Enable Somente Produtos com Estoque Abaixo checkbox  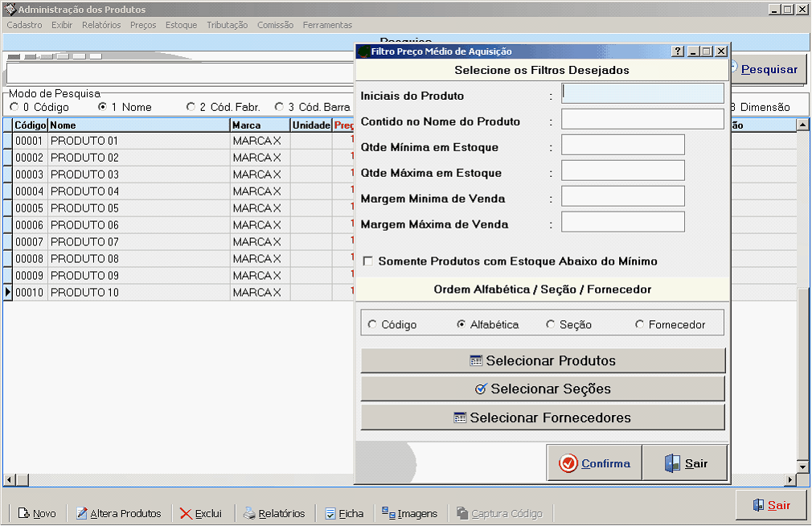click(x=368, y=261)
